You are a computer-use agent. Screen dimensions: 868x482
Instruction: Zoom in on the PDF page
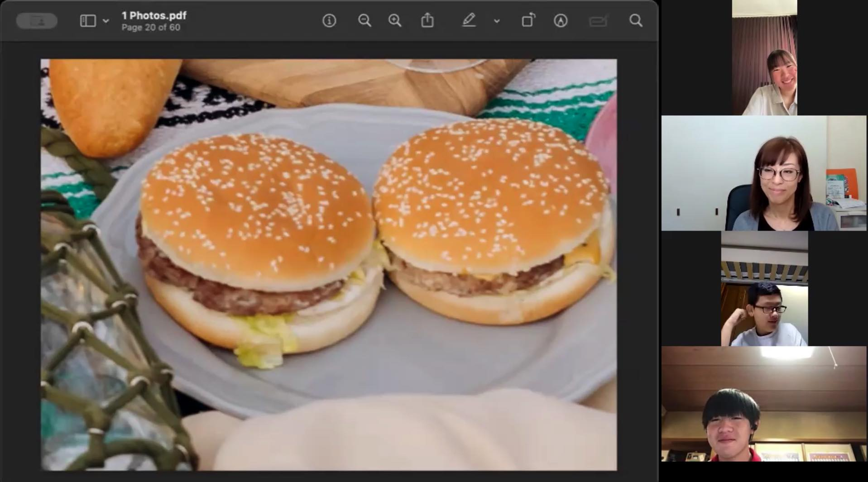[395, 21]
